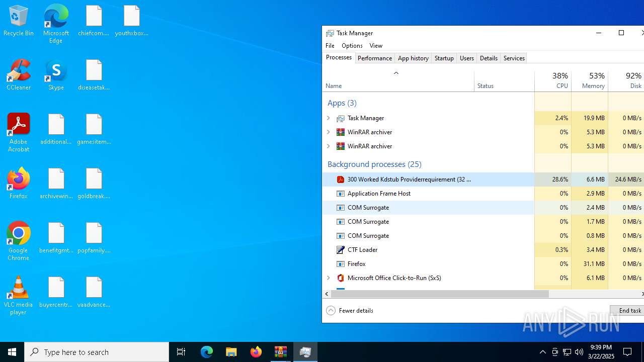Open the View menu in Task Manager
Viewport: 644px width, 362px height.
(x=376, y=46)
